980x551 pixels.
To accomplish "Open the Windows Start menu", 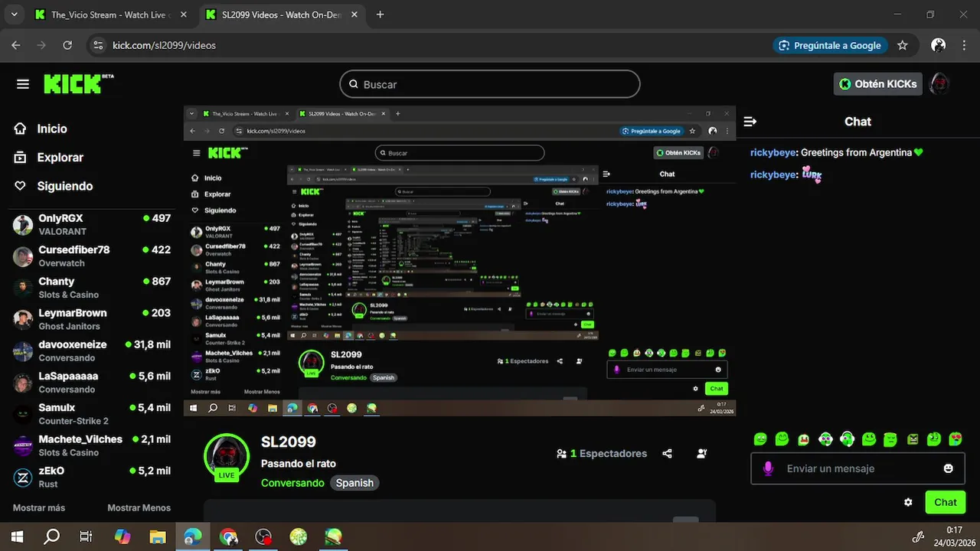I will coord(16,536).
